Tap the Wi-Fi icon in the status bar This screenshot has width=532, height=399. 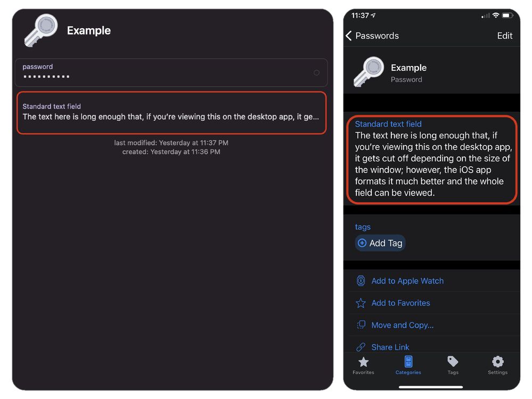[x=496, y=16]
